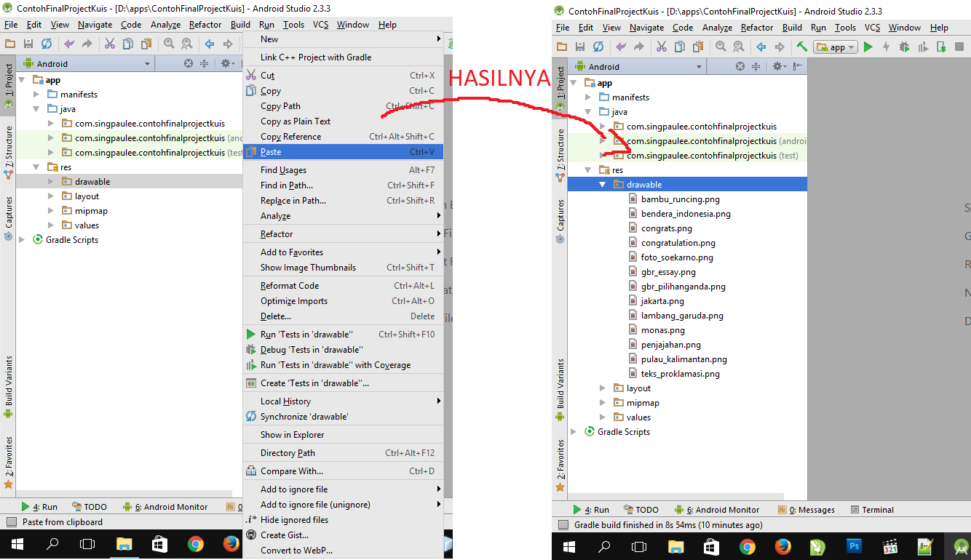
Task: Click Windows Start button in left taskbar
Action: (17, 543)
